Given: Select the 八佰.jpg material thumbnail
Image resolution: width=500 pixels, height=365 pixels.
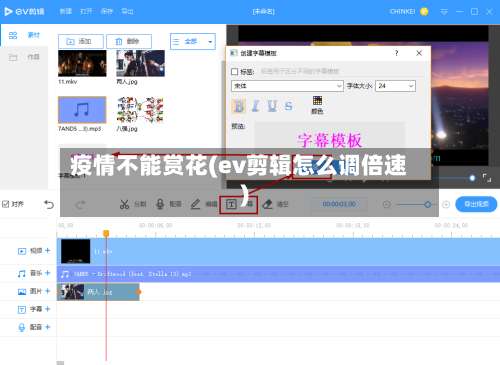Looking at the screenshot, I should tap(140, 110).
